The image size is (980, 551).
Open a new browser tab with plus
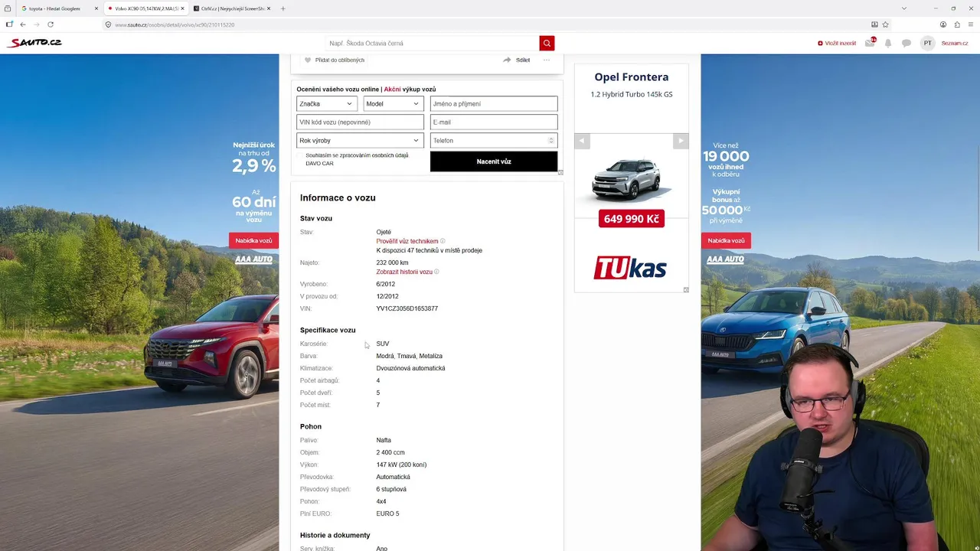[x=283, y=8]
